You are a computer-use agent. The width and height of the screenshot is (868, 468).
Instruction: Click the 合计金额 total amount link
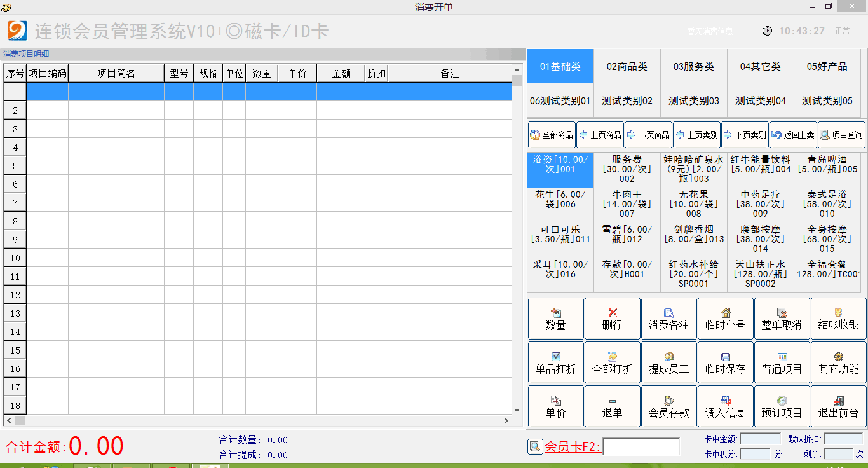click(x=36, y=447)
